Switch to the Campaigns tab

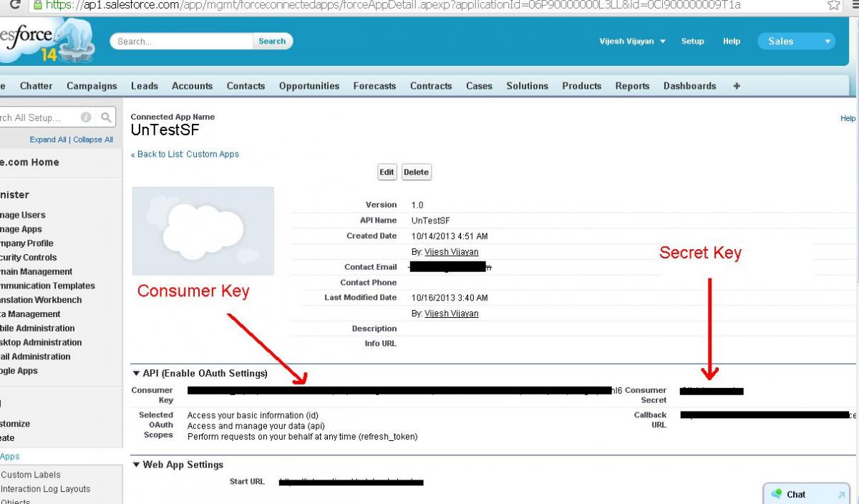coord(92,86)
